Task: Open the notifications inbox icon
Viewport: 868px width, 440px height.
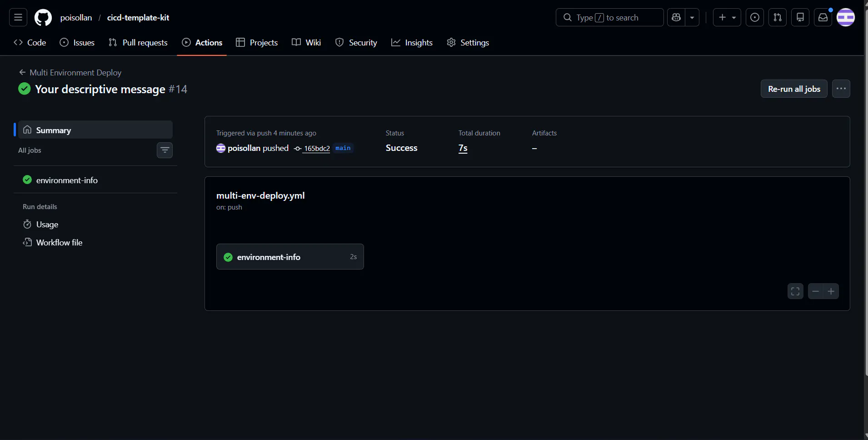Action: 823,17
